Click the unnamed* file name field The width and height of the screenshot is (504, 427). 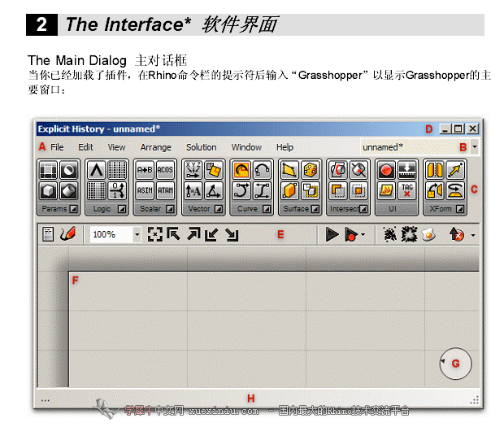[x=415, y=147]
